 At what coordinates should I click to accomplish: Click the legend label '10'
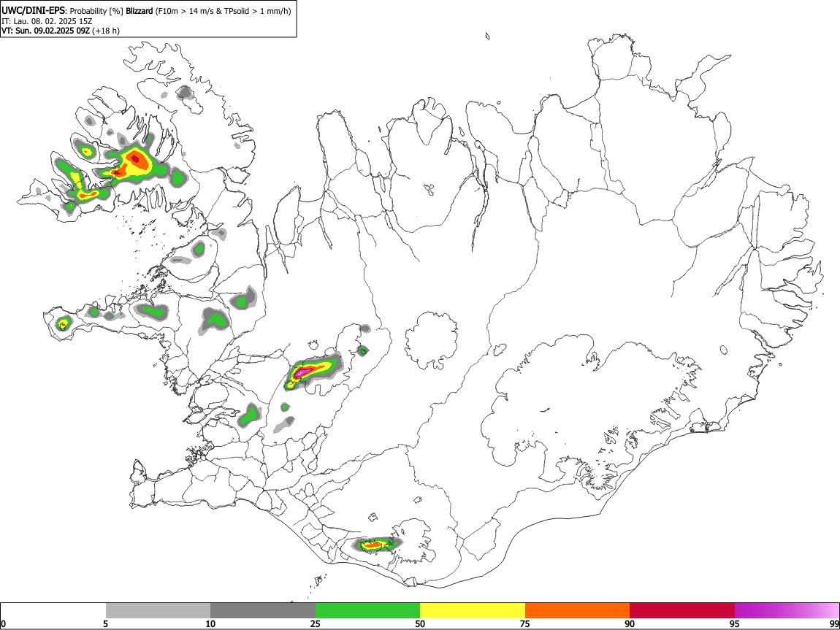point(210,623)
